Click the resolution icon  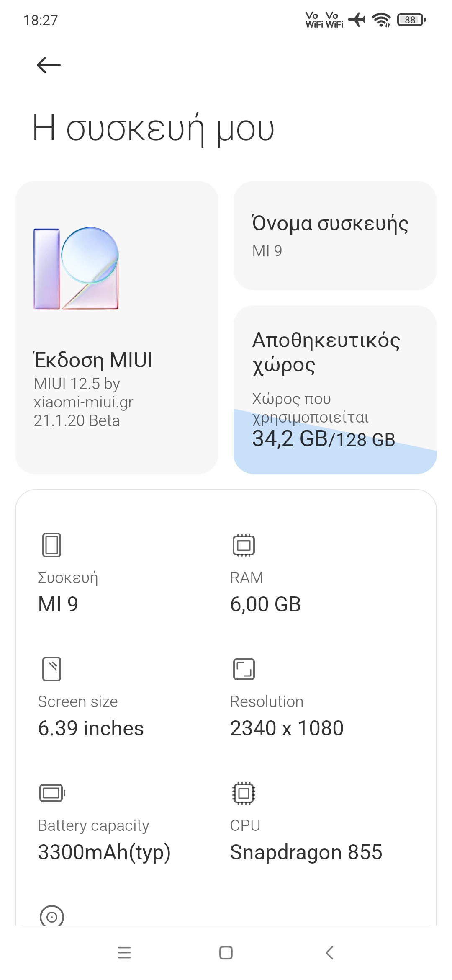(244, 669)
